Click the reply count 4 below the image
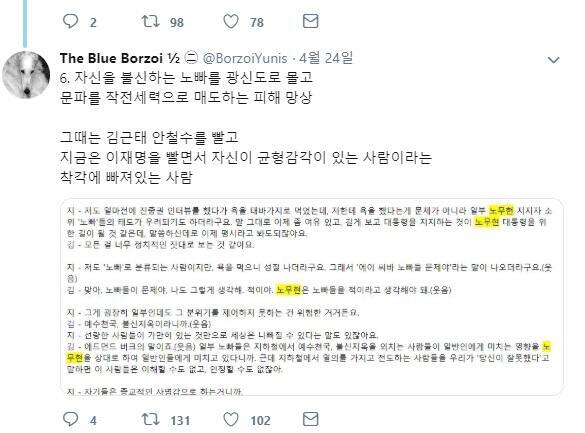This screenshot has height=433, width=585. coord(93,421)
